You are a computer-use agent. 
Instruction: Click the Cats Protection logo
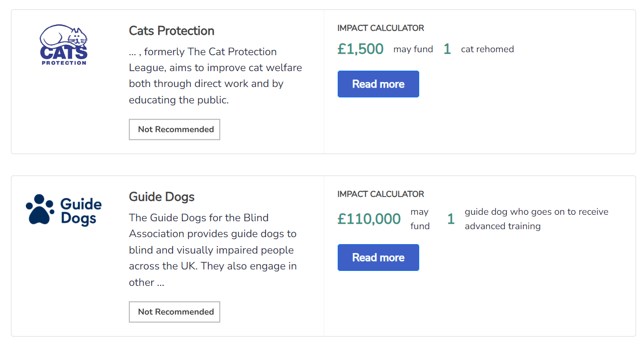(64, 46)
